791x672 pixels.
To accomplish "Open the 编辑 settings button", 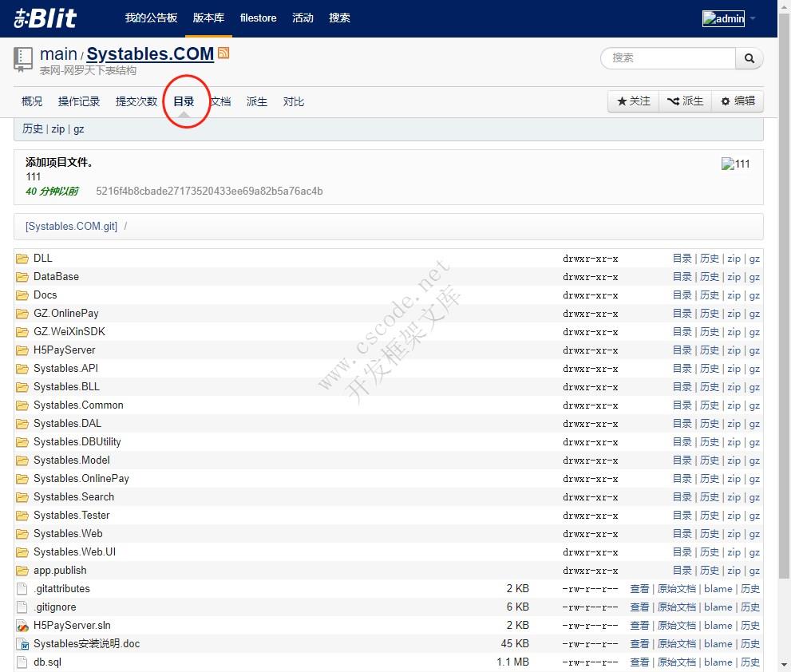I will [x=737, y=101].
